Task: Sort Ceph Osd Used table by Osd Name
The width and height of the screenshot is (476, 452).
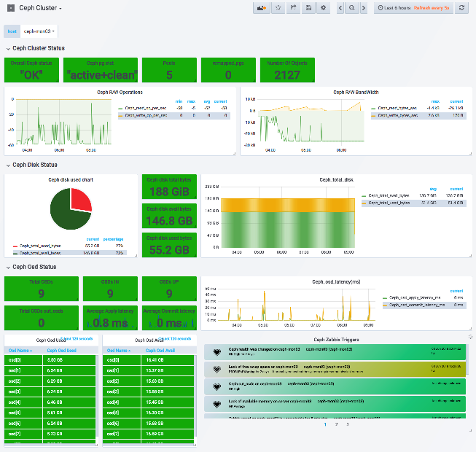Action: tap(20, 351)
